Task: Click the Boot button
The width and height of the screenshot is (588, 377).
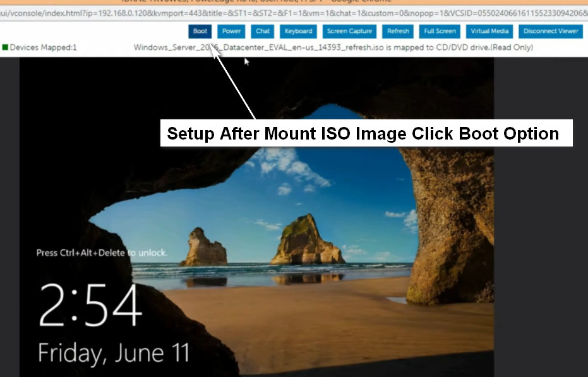Action: coord(200,31)
